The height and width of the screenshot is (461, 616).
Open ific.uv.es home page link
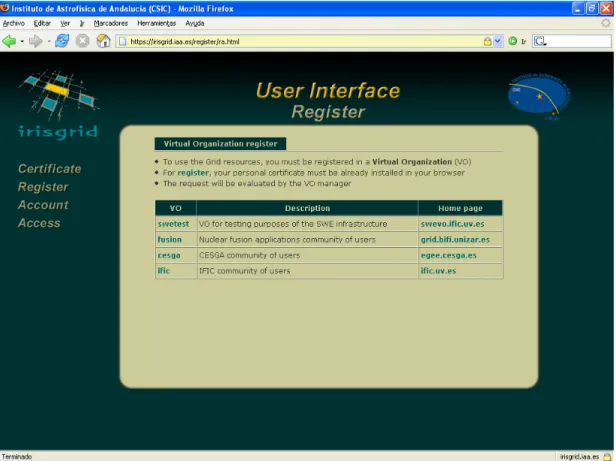[438, 271]
